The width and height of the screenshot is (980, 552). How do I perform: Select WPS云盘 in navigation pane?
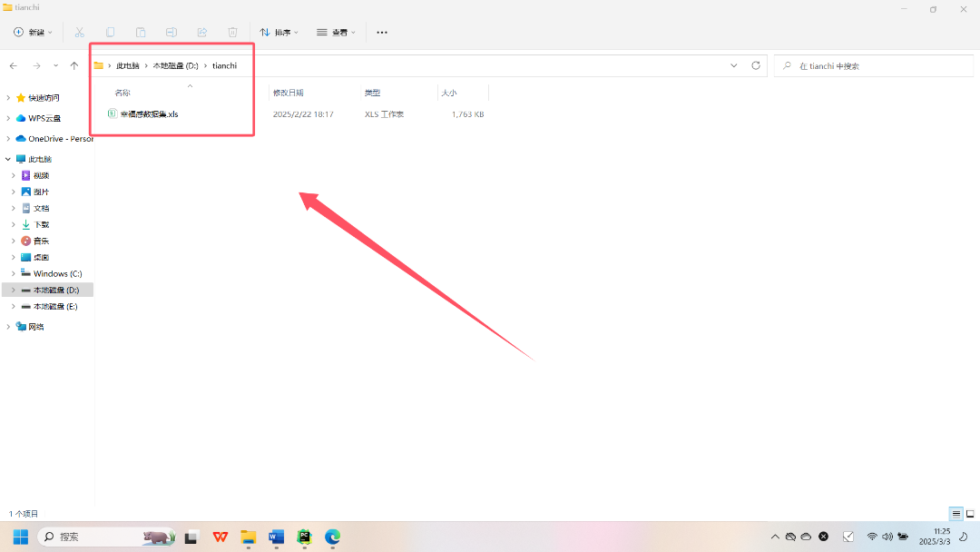(44, 118)
